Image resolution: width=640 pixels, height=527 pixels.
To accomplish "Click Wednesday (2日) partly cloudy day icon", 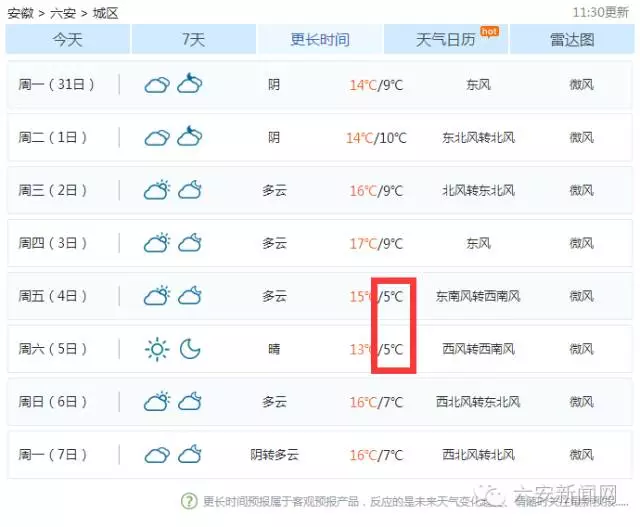I will (157, 190).
